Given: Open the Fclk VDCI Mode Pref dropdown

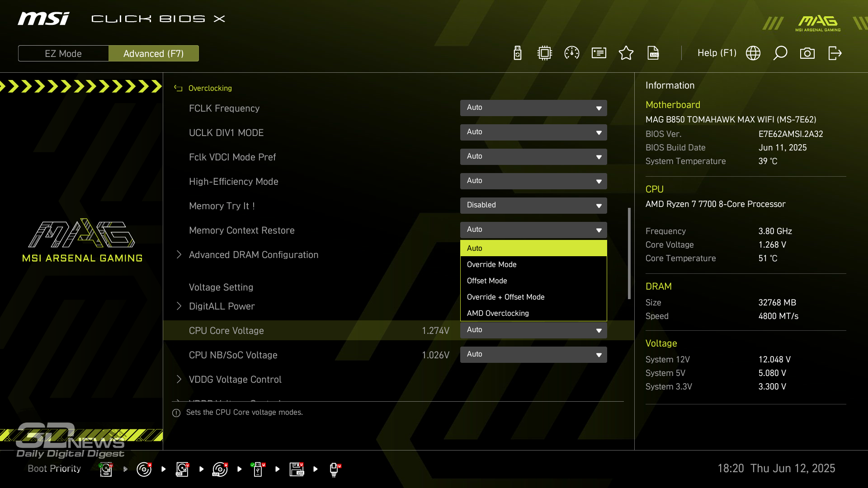Looking at the screenshot, I should click(533, 157).
